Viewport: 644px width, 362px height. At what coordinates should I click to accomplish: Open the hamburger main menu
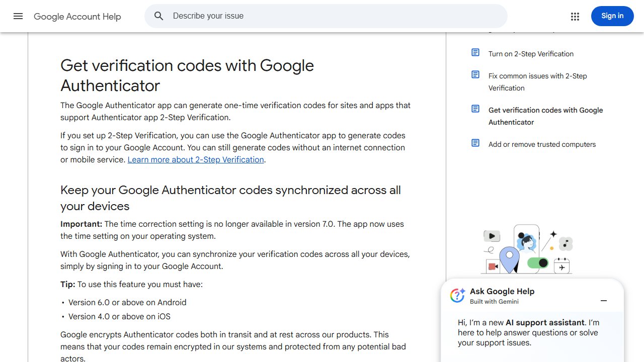click(18, 16)
